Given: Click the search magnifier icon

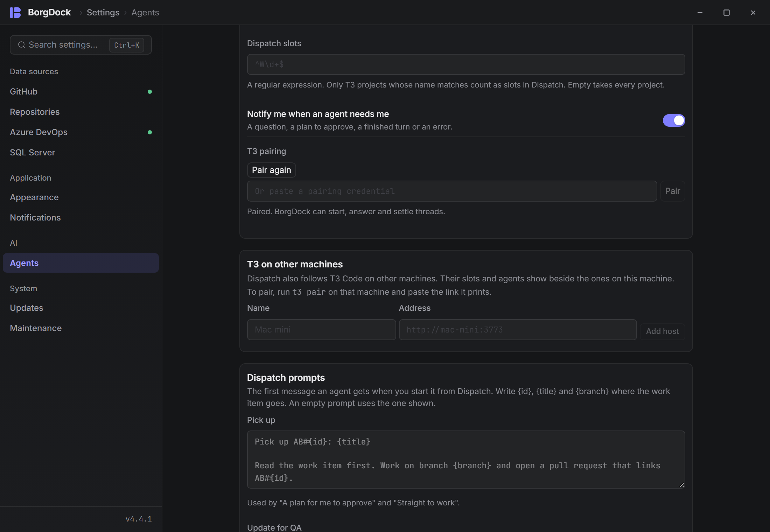Looking at the screenshot, I should 22,45.
